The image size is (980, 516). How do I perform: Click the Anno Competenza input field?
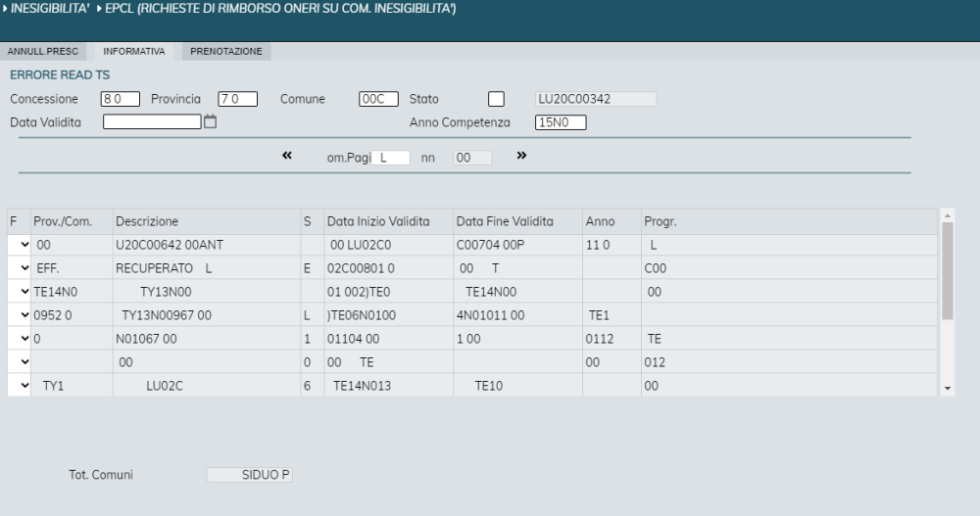561,122
